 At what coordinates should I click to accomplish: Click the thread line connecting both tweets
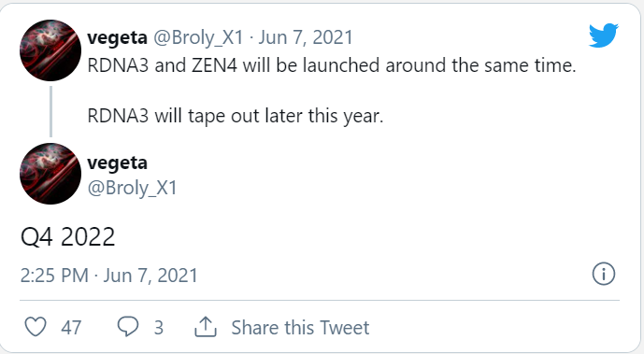click(x=50, y=111)
